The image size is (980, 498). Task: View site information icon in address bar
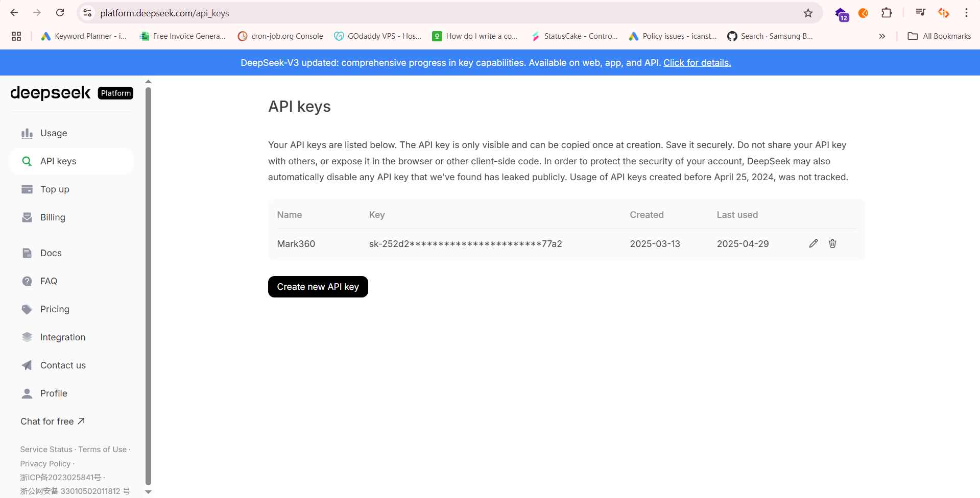click(x=88, y=13)
